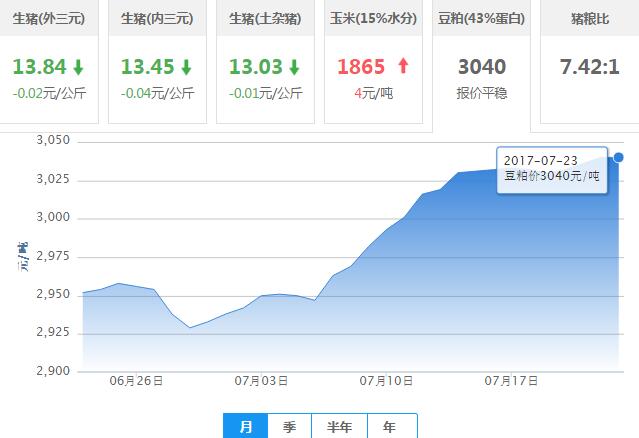Click the 13.84 price value
This screenshot has width=639, height=438.
pos(40,67)
